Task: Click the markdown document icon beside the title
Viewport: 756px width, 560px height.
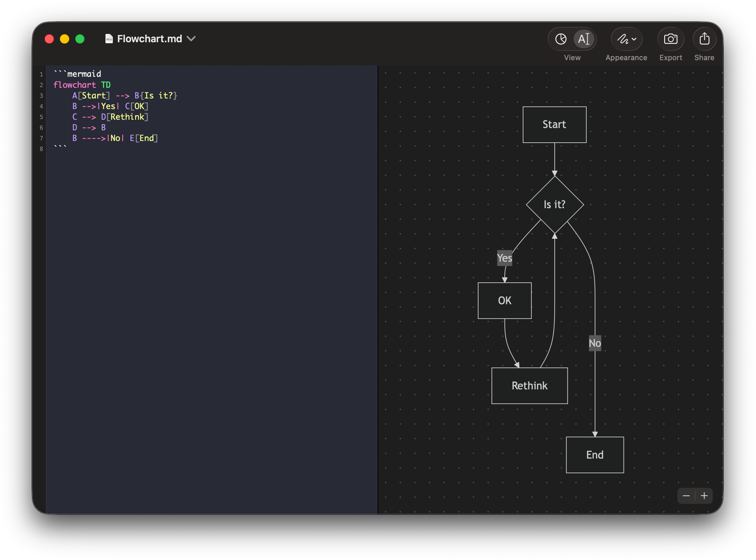Action: coord(108,39)
